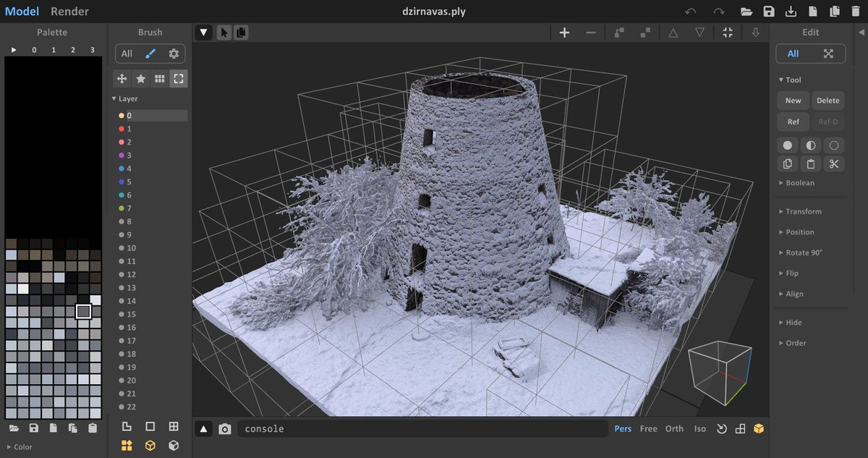Click the save floppy disk icon
Image resolution: width=868 pixels, height=458 pixels.
point(769,12)
